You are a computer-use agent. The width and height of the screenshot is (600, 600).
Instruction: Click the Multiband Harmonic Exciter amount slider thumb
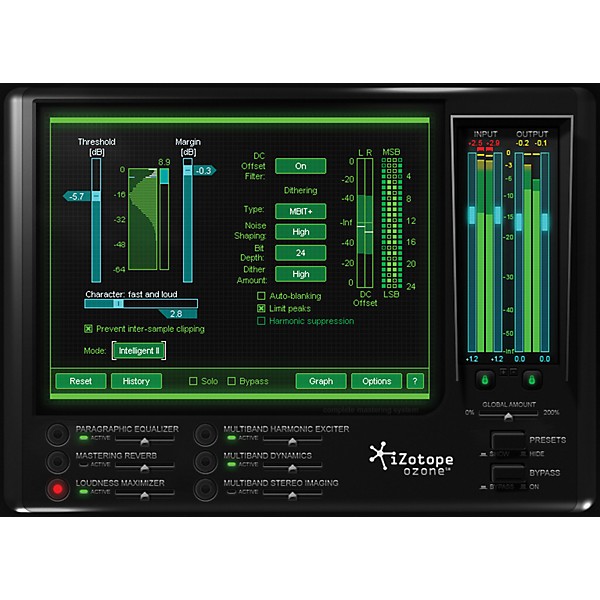(292, 442)
